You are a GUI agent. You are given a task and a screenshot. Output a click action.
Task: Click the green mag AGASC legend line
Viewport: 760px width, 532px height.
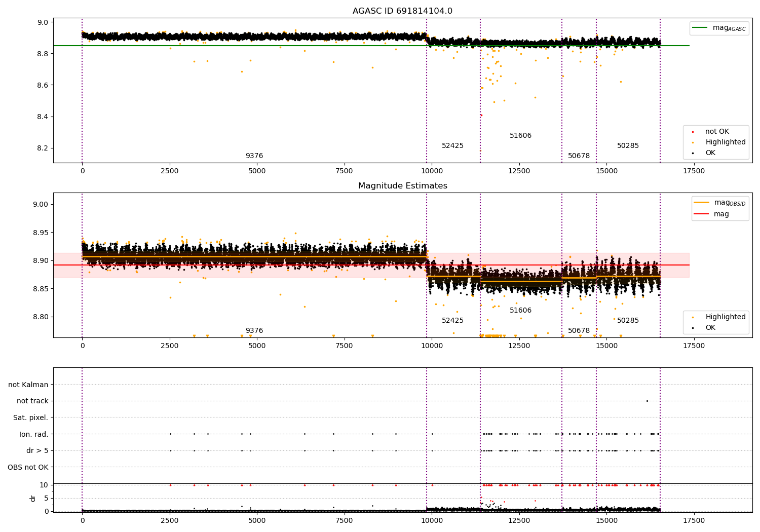700,28
